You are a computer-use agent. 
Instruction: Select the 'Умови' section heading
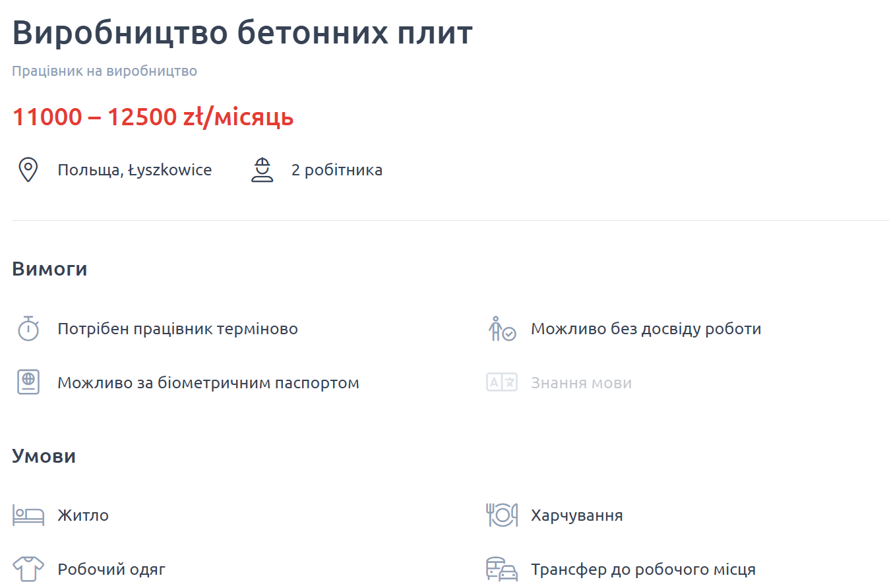(44, 455)
